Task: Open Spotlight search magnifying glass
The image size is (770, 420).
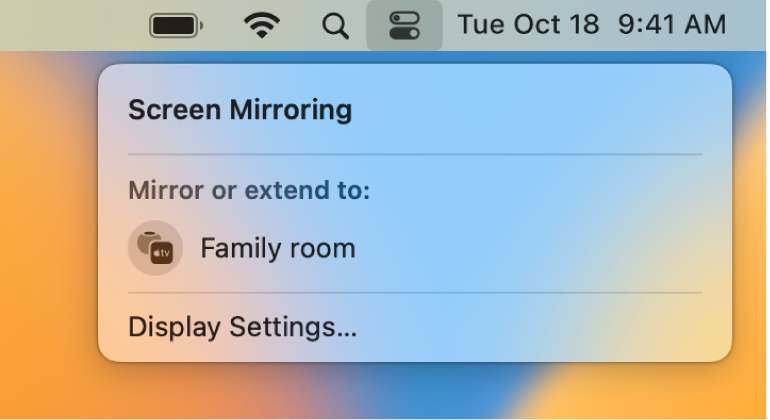Action: [x=336, y=26]
